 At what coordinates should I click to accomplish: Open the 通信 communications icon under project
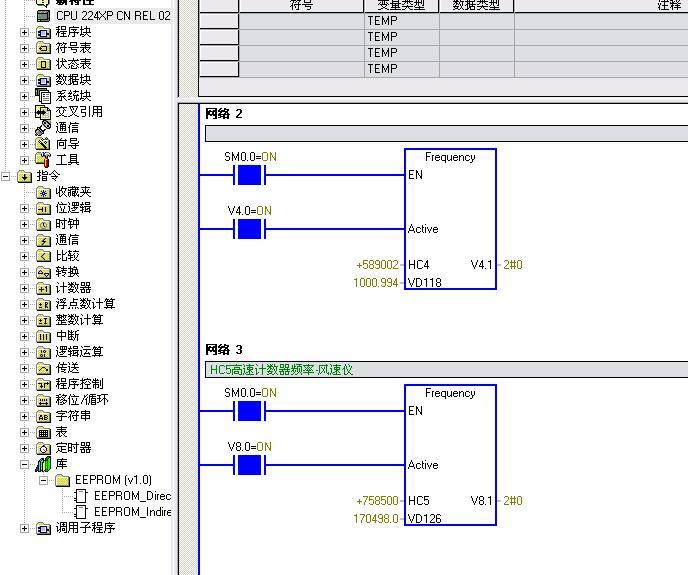(x=43, y=128)
